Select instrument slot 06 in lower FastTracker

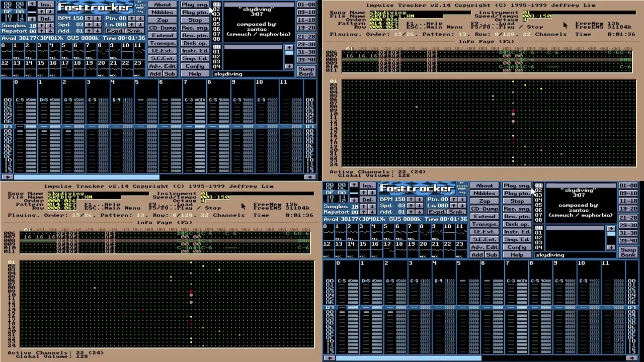(538, 210)
